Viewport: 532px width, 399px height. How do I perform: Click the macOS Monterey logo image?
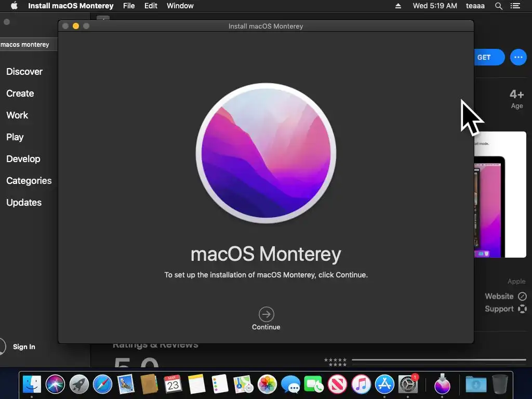[x=266, y=153]
